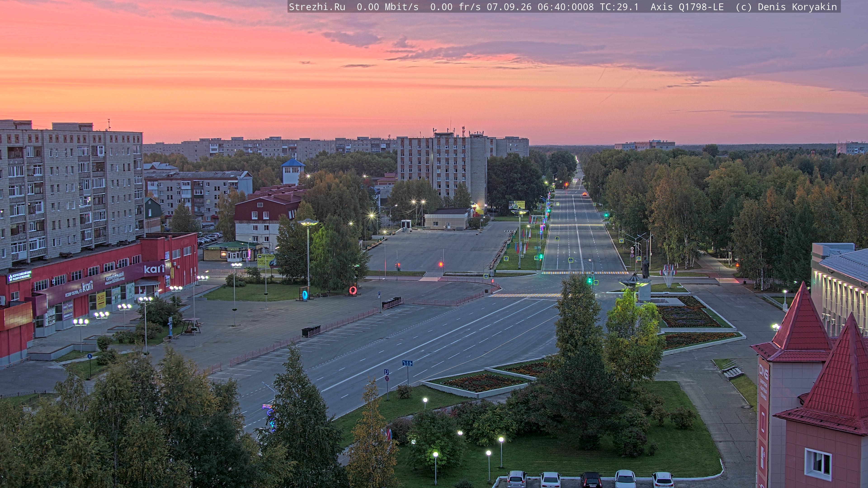Viewport: 868px width, 488px height.
Task: Select the 06:40 timestamp in overlay
Action: [565, 7]
